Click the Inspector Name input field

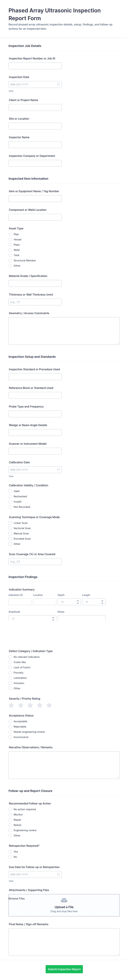35,145
